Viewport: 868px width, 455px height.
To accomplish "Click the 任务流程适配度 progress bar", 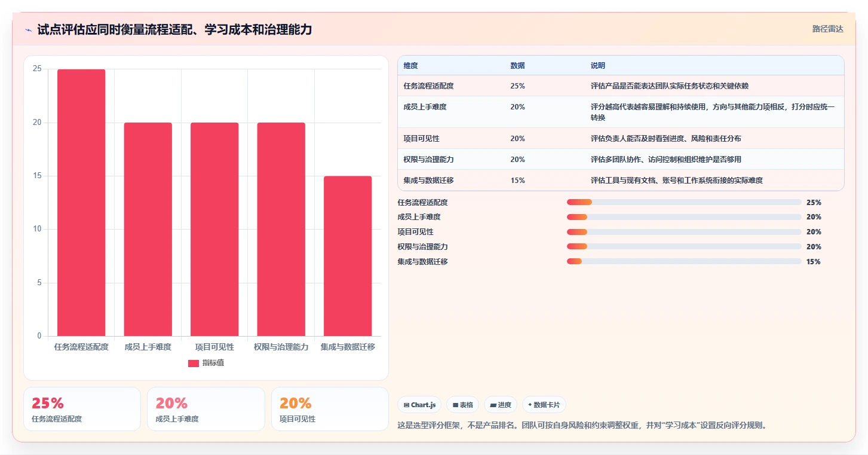I will [684, 202].
